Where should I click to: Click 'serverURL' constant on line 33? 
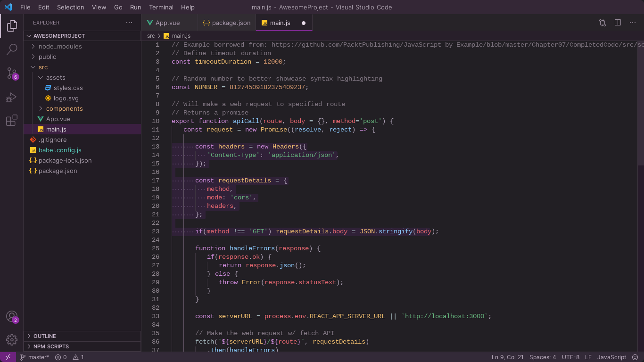(x=235, y=316)
